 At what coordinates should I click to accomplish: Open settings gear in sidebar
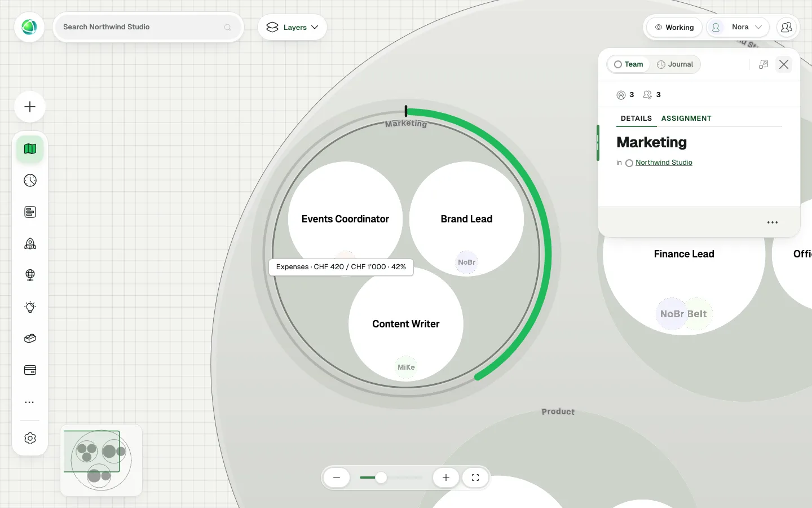point(30,439)
